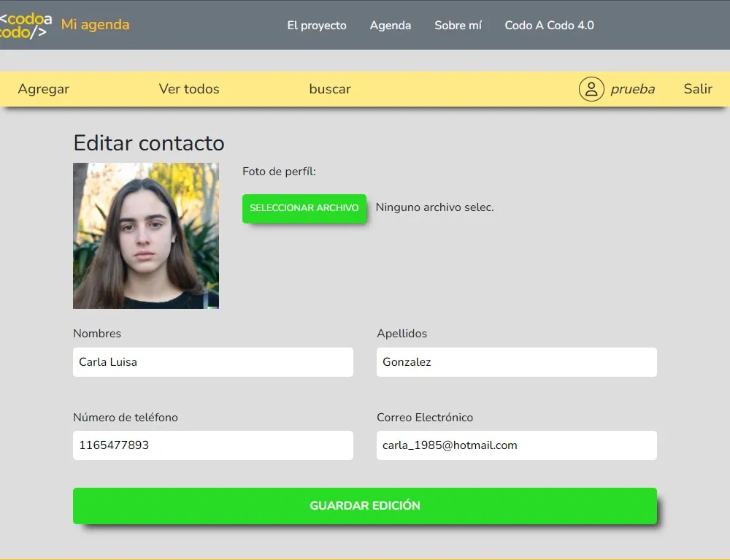Open the Mi agenda home link
730x560 pixels.
click(95, 25)
